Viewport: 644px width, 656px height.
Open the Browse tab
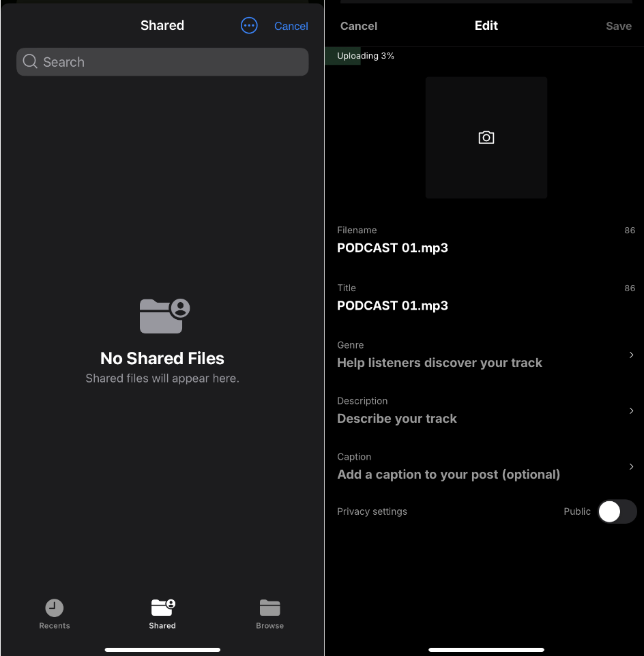point(270,614)
